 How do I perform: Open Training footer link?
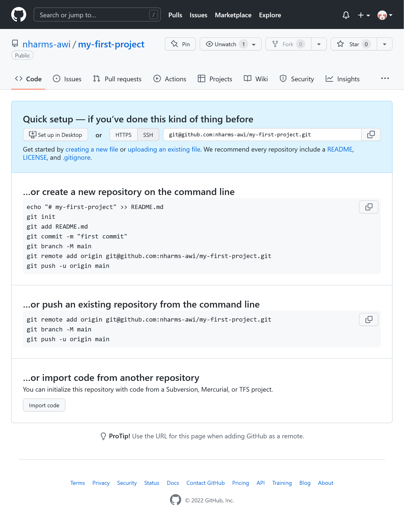pyautogui.click(x=282, y=483)
